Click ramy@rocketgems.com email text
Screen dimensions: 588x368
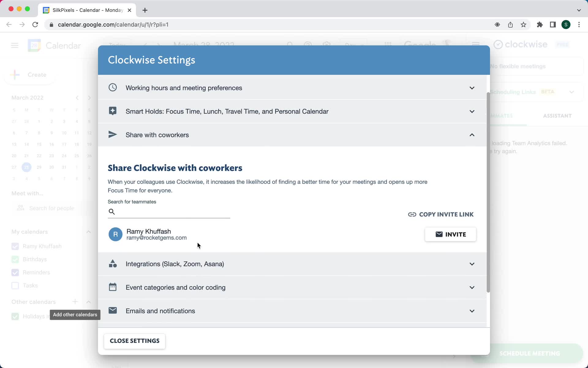[x=156, y=238]
